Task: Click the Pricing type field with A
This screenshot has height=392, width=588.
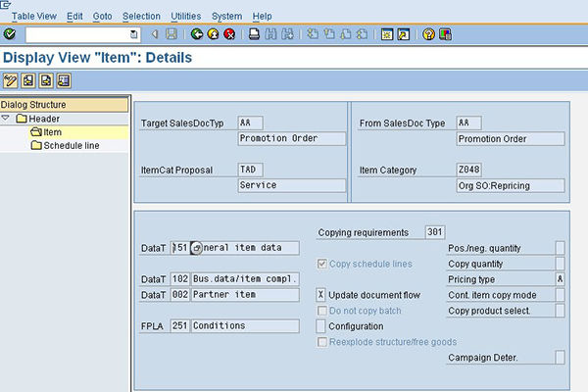Action: [x=560, y=279]
